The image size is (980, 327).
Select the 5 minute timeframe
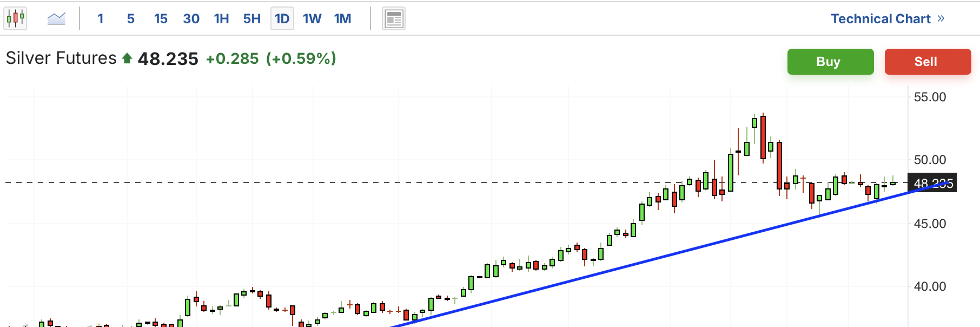(x=131, y=19)
